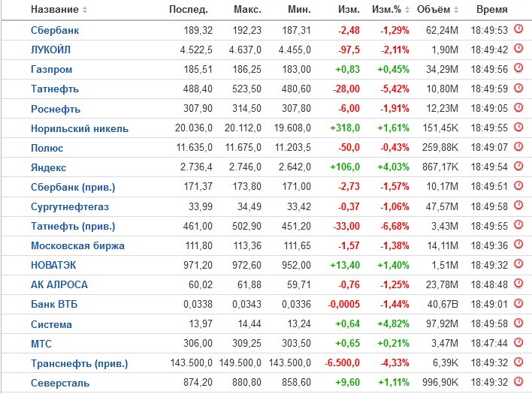
Task: Click the clock icon in the Сбербанк (прив.) row
Action: click(x=518, y=185)
